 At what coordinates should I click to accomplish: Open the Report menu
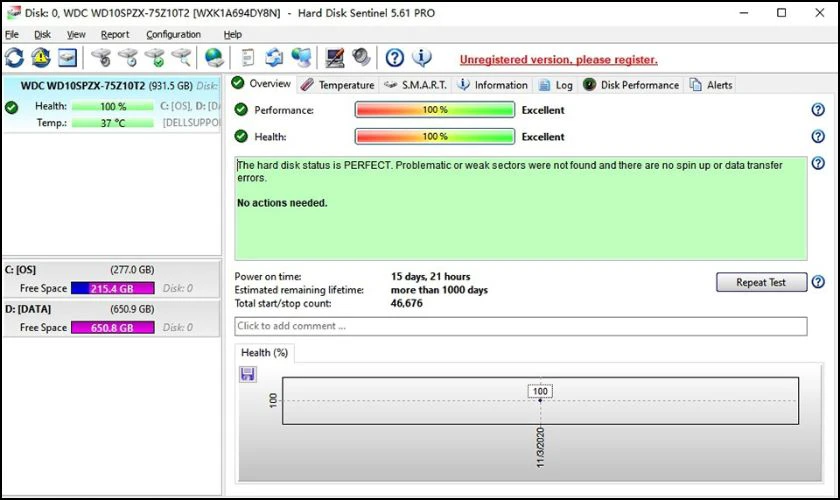coord(115,34)
